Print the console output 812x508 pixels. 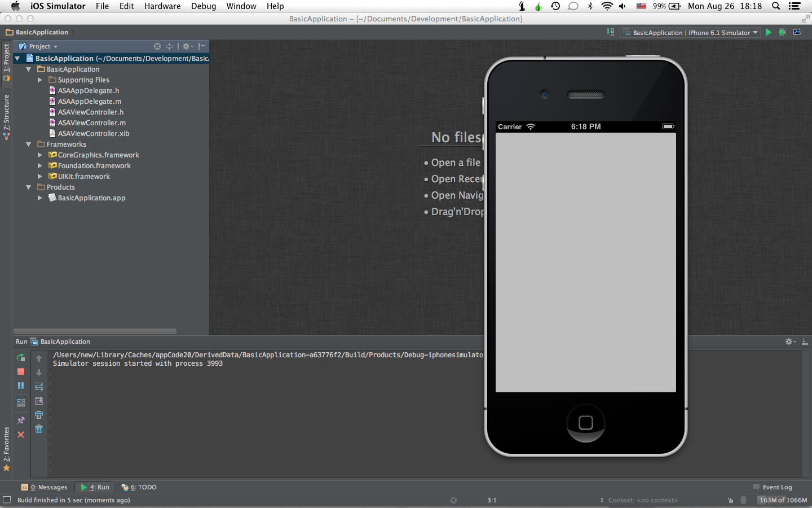point(39,415)
